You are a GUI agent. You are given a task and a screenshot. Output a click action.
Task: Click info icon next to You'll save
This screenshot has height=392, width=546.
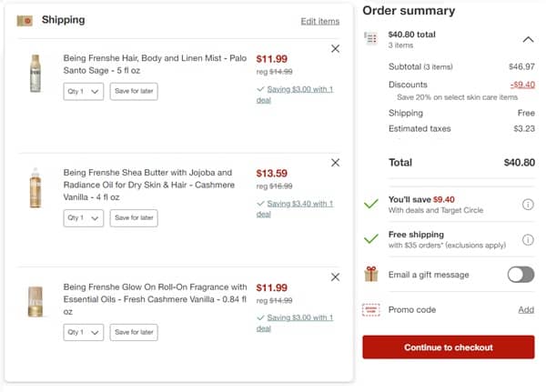[x=528, y=204]
